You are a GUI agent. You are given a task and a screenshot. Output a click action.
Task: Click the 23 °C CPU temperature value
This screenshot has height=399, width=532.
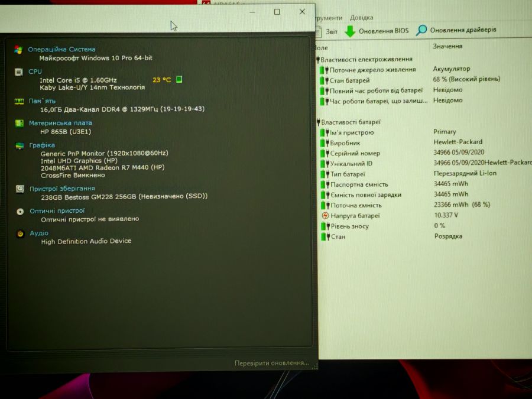162,80
